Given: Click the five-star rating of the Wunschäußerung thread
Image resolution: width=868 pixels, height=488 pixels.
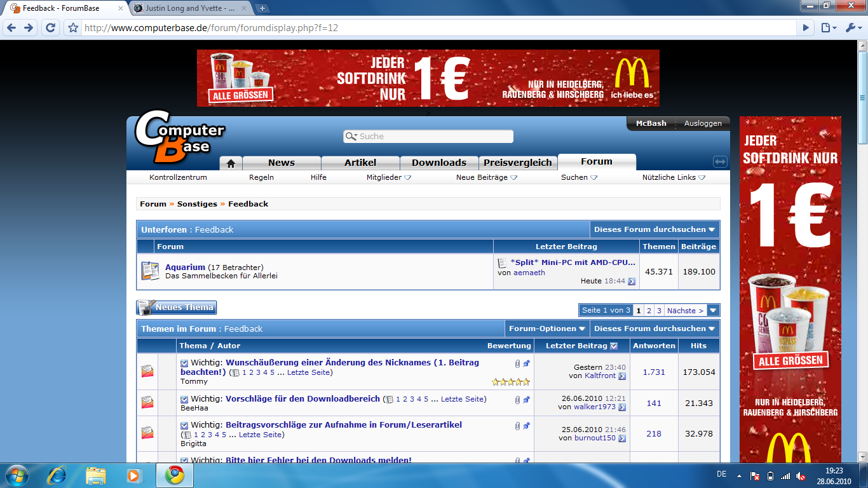Looking at the screenshot, I should tap(511, 382).
